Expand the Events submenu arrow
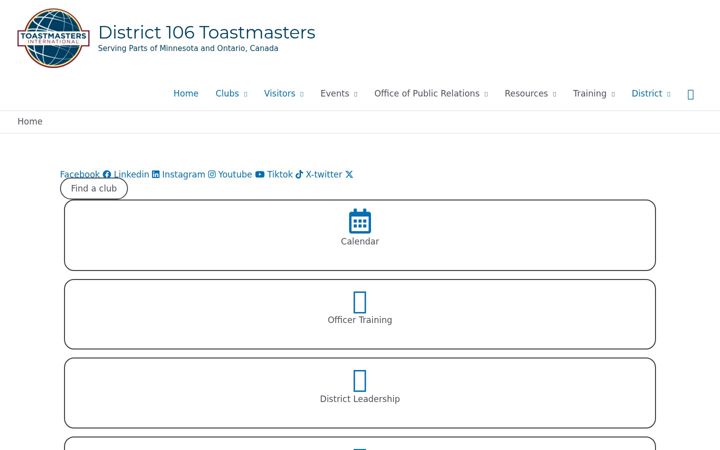 [355, 94]
